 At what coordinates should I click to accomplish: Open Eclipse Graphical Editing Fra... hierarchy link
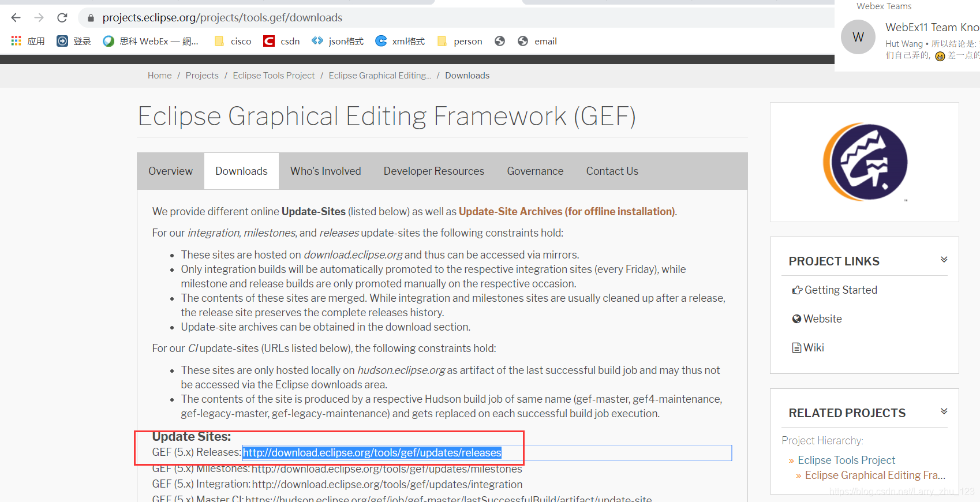click(x=875, y=475)
